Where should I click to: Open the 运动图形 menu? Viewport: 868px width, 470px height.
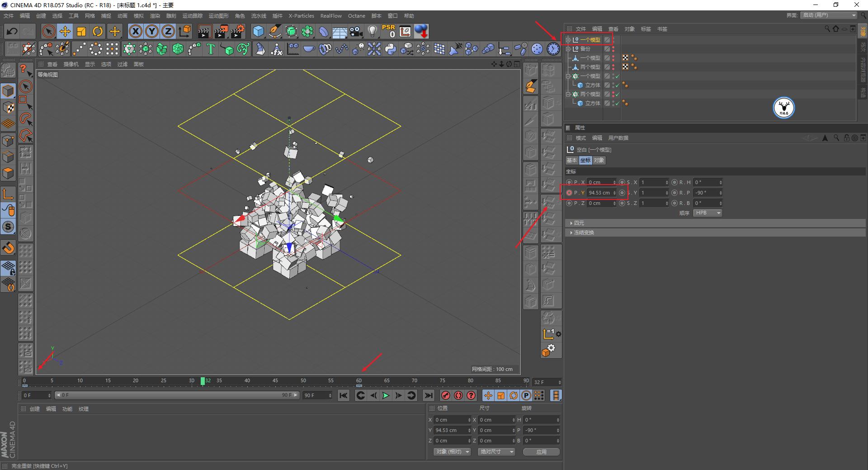click(x=218, y=16)
